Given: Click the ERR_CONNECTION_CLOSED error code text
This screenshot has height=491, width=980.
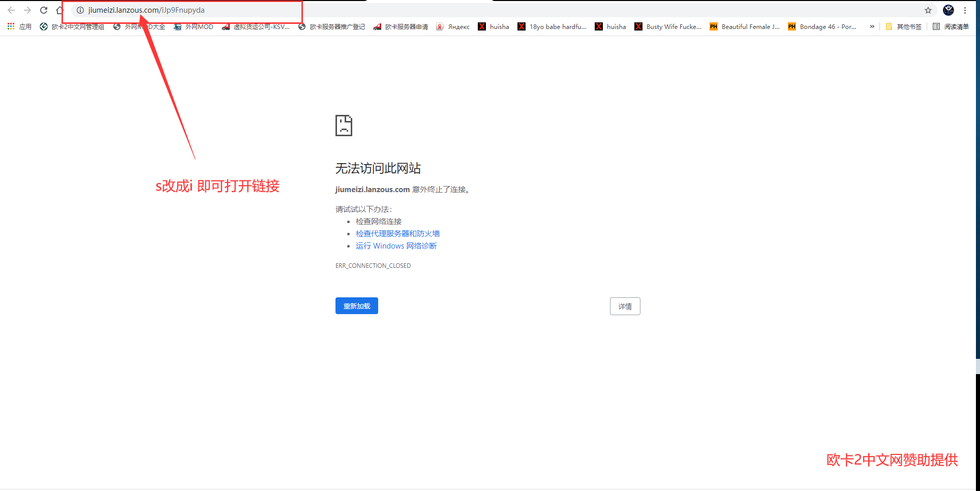Looking at the screenshot, I should click(x=373, y=266).
